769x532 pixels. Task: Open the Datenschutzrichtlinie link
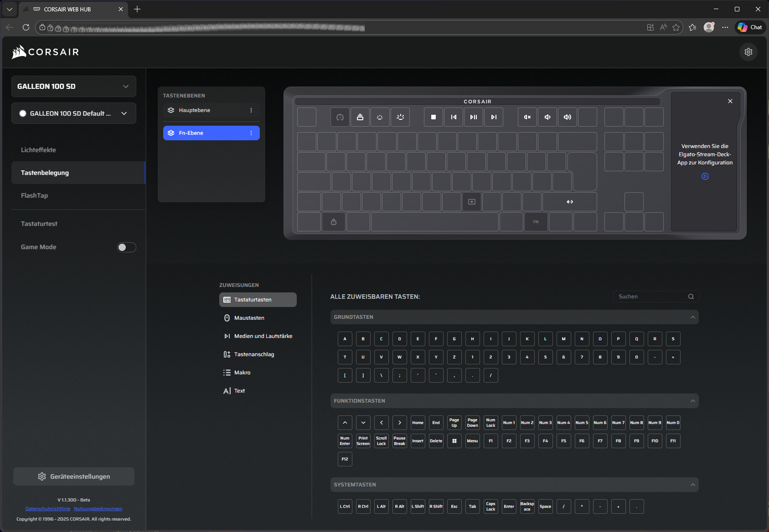pyautogui.click(x=48, y=509)
